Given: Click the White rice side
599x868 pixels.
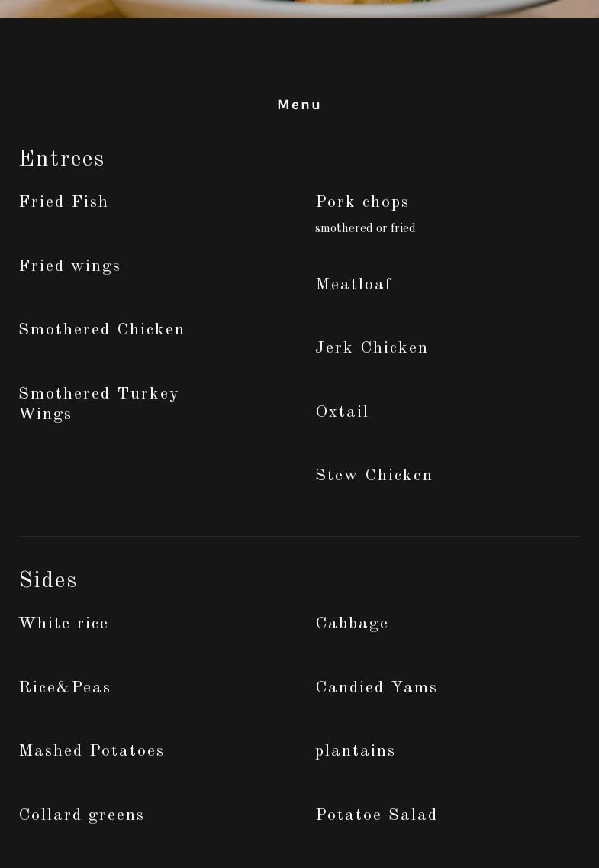Looking at the screenshot, I should tap(63, 624).
